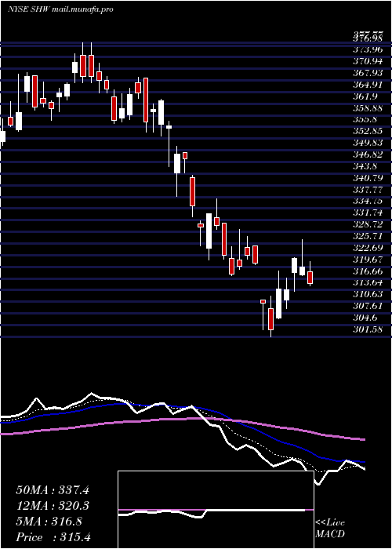
Task: Click the 328.72 price axis label
Action: (368, 224)
